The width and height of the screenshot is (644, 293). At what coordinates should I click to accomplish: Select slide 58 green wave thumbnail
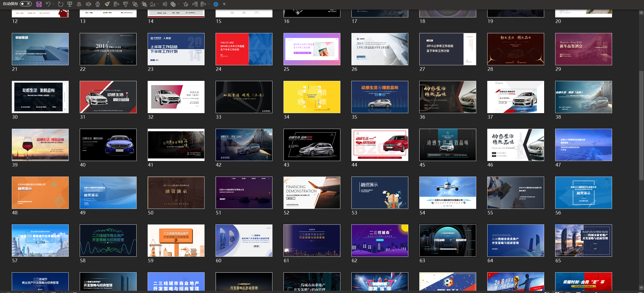(108, 241)
